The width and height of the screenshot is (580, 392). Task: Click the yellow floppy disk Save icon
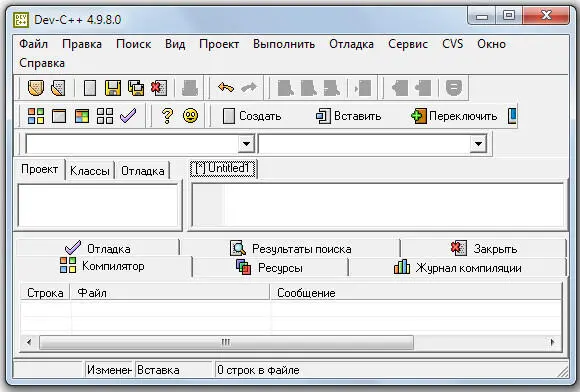point(113,88)
